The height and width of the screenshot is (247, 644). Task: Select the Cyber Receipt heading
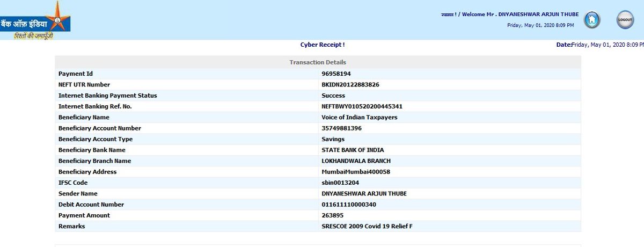click(x=323, y=45)
